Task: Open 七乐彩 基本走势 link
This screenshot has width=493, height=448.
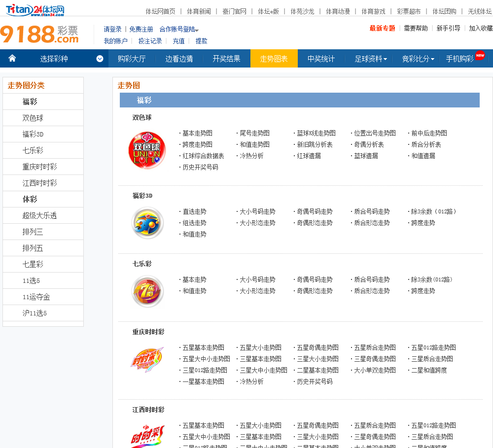Action: click(x=194, y=280)
